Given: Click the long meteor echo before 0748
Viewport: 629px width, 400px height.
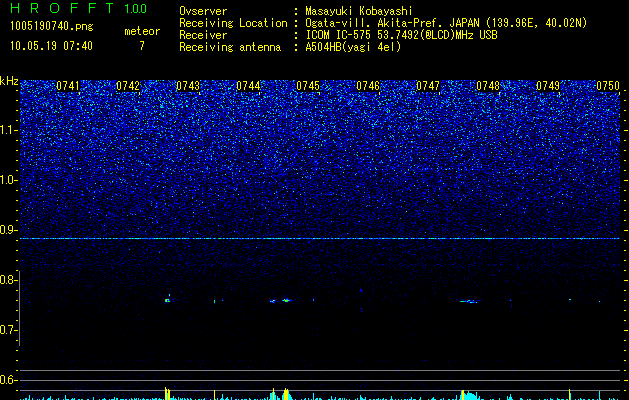Looking at the screenshot, I should (x=468, y=301).
